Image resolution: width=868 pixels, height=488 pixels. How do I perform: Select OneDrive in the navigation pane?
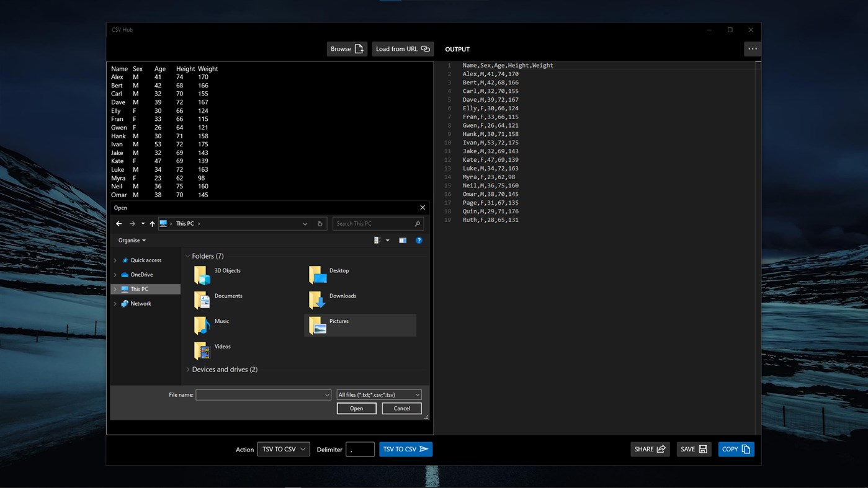(141, 275)
